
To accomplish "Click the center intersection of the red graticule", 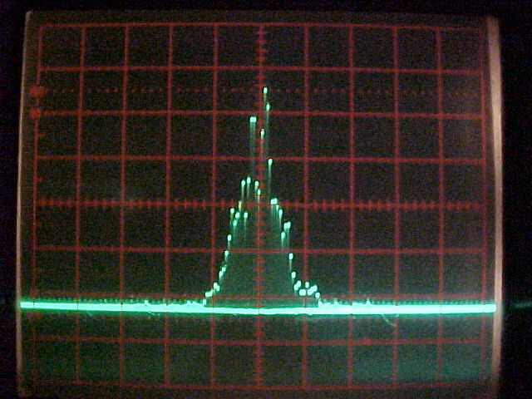I will tap(260, 204).
